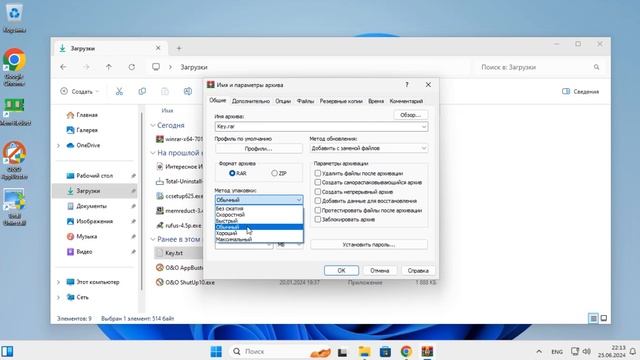Collapse the Метод упаковки dropdown
640x360 pixels.
click(x=299, y=200)
